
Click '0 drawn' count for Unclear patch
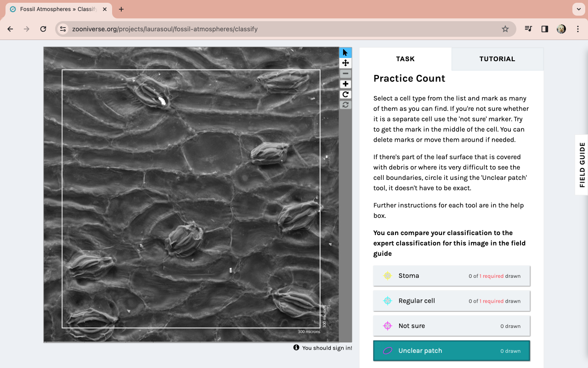[510, 351]
